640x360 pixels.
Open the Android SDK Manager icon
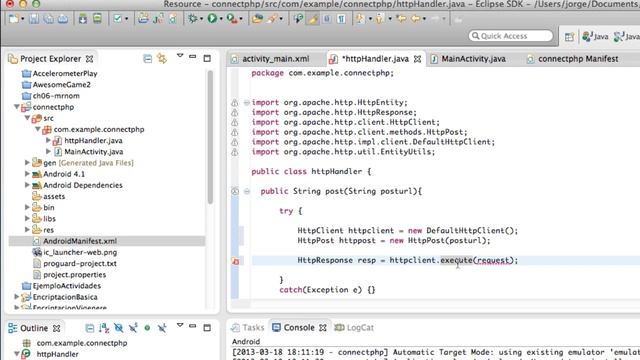click(83, 19)
